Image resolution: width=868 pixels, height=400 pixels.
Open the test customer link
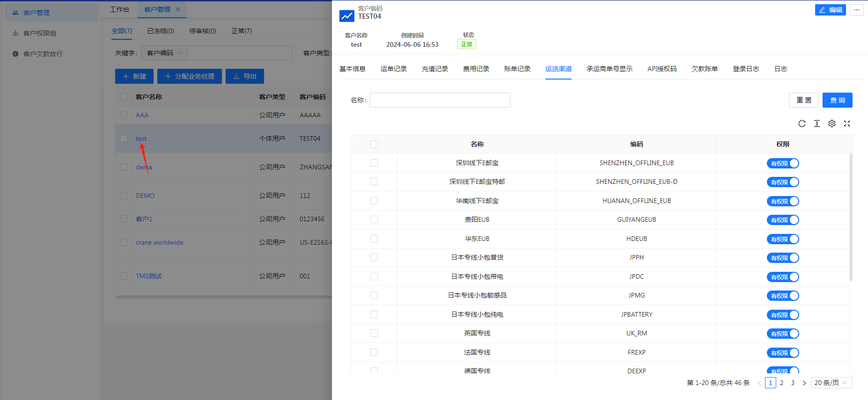click(x=141, y=138)
